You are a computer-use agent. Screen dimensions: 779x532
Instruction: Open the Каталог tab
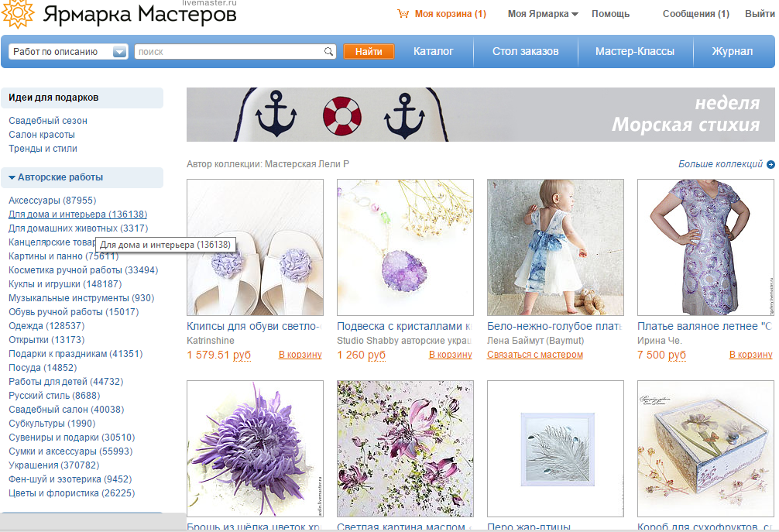433,52
